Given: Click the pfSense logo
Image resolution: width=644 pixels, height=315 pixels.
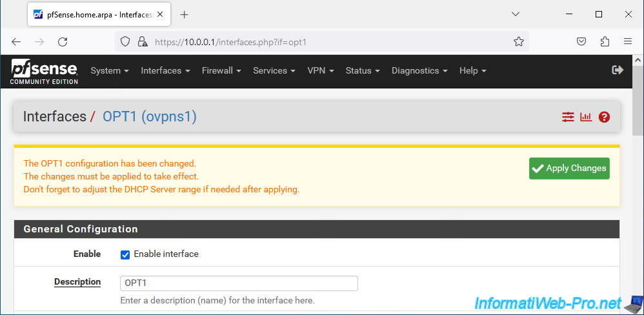Looking at the screenshot, I should click(x=45, y=72).
